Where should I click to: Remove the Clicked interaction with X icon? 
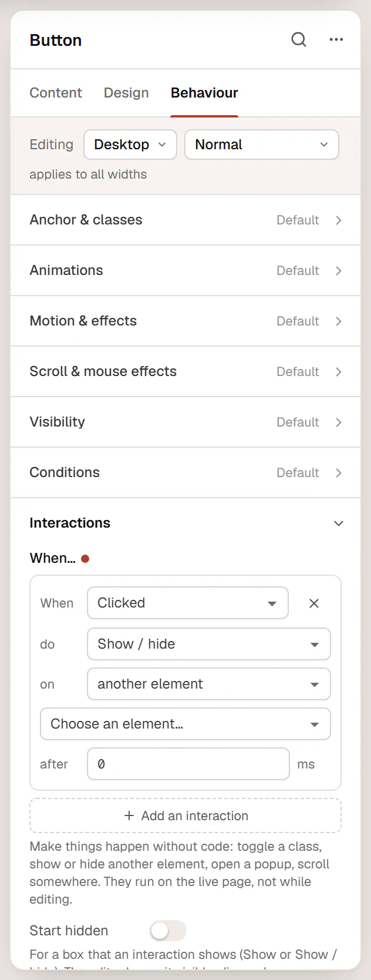(x=314, y=603)
